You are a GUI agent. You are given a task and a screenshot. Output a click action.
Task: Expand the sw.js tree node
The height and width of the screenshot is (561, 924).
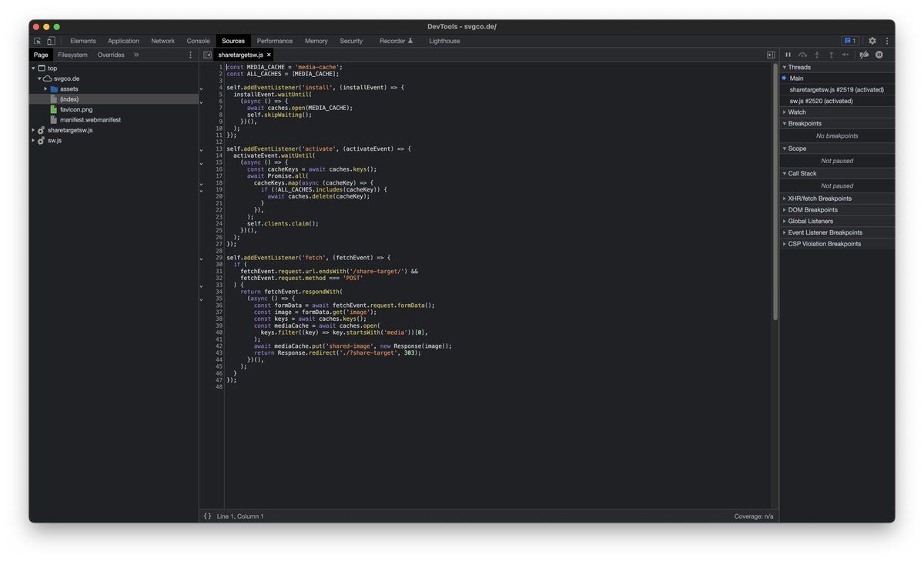coord(33,141)
